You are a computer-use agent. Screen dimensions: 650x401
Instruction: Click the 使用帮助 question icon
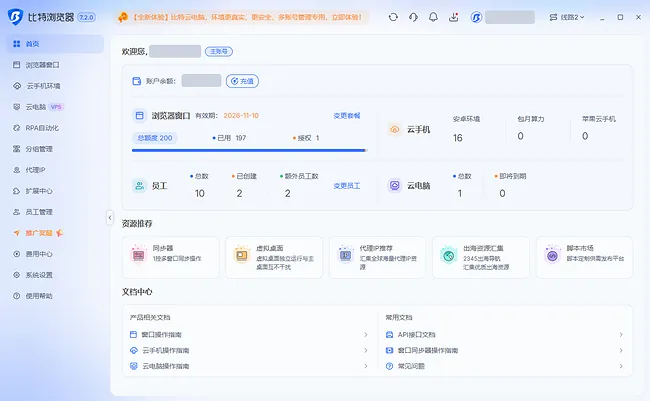[17, 296]
